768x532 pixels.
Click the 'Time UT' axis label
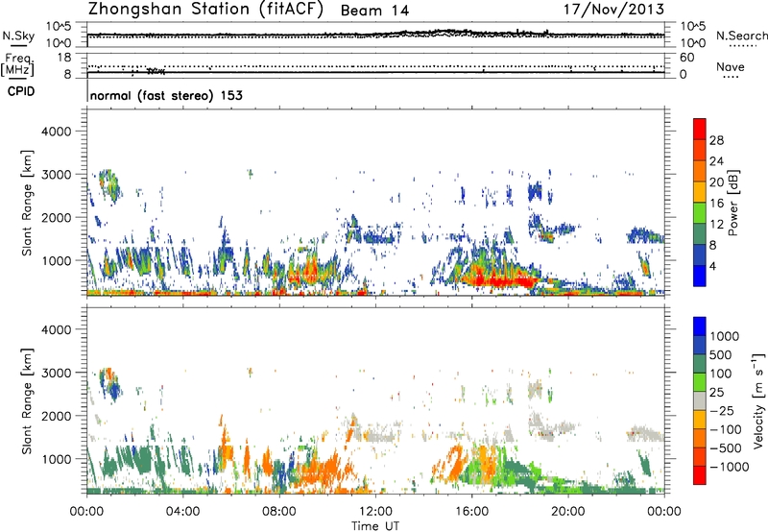[375, 525]
